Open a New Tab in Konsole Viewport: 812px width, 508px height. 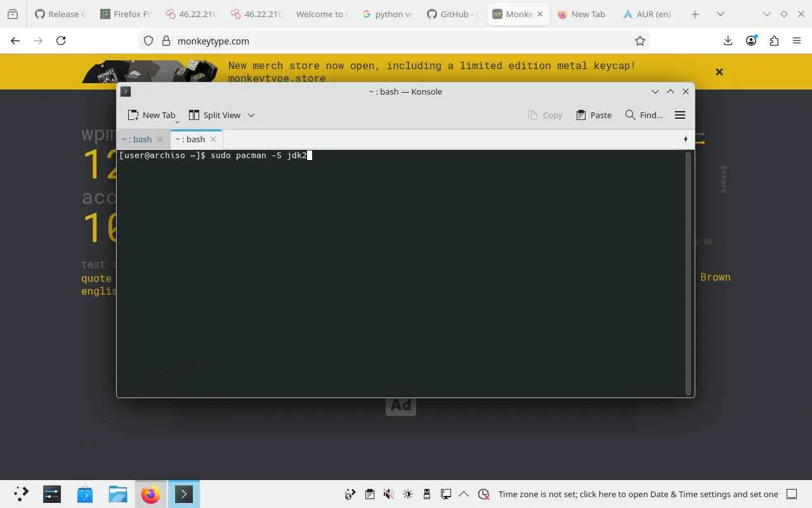(151, 115)
